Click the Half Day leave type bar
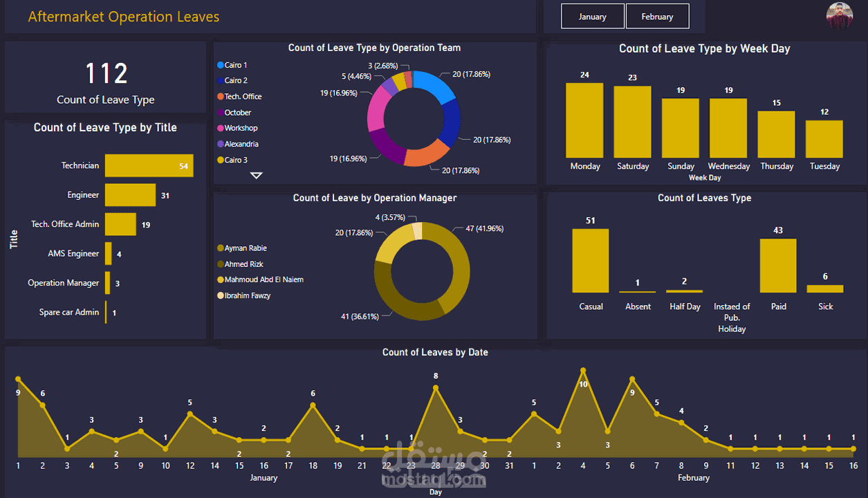The image size is (868, 498). click(685, 291)
